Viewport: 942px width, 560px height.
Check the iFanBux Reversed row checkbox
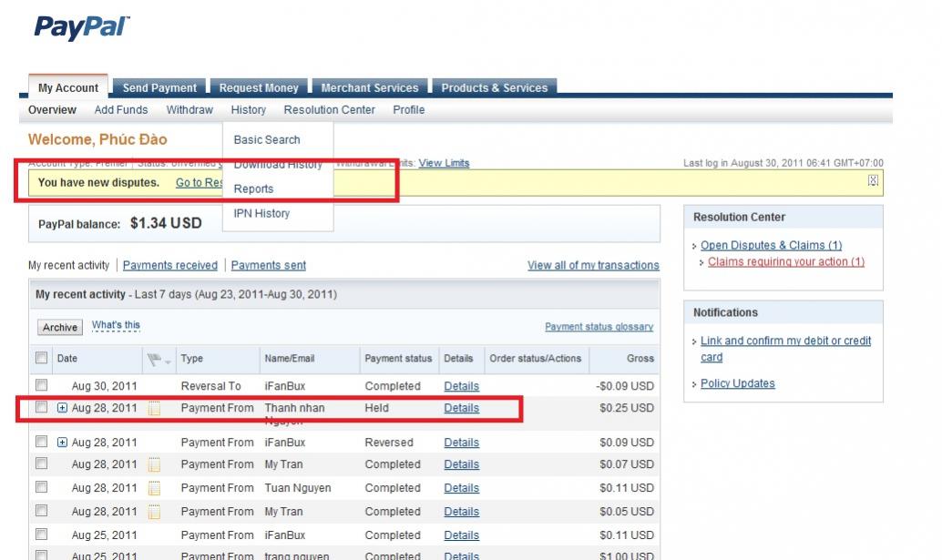42,441
